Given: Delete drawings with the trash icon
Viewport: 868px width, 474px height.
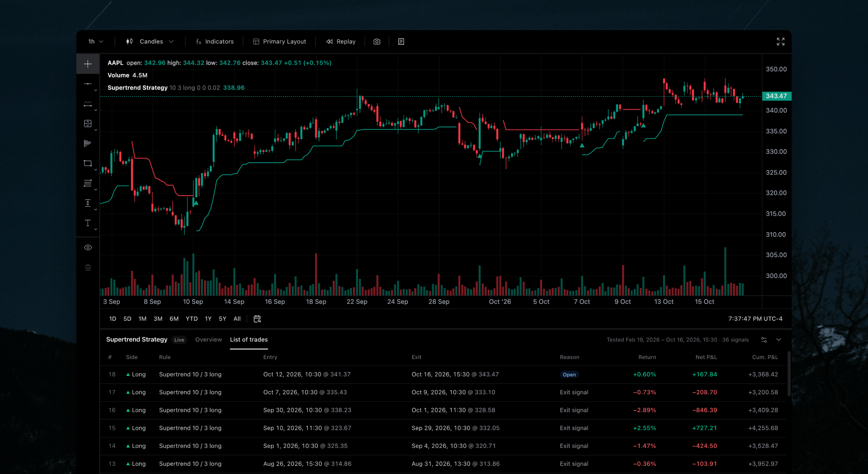Looking at the screenshot, I should (88, 268).
